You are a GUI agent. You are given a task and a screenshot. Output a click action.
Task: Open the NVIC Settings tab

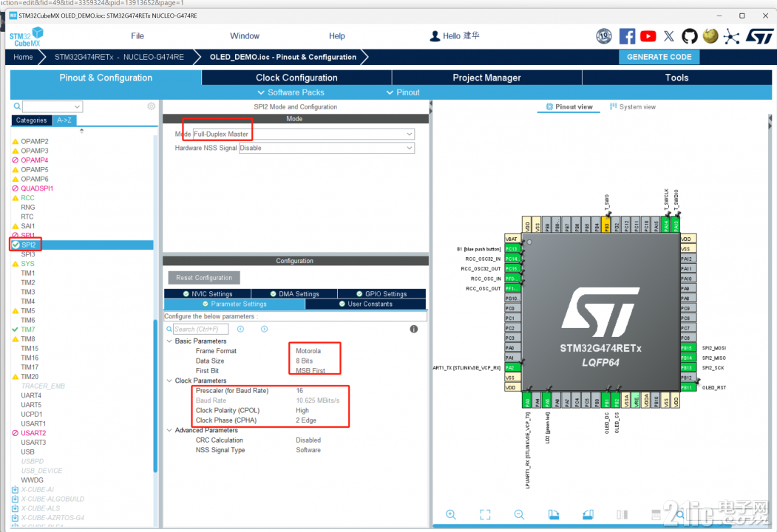tap(207, 294)
